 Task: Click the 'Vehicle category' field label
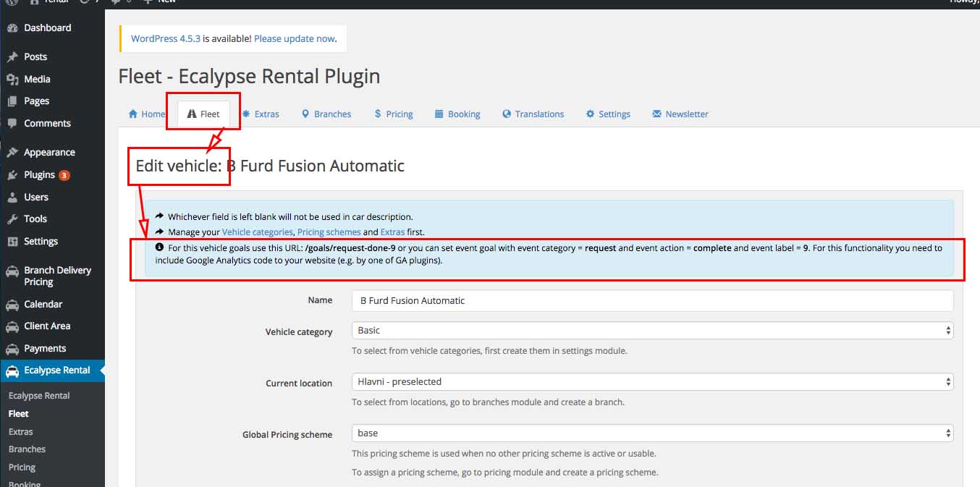click(299, 332)
